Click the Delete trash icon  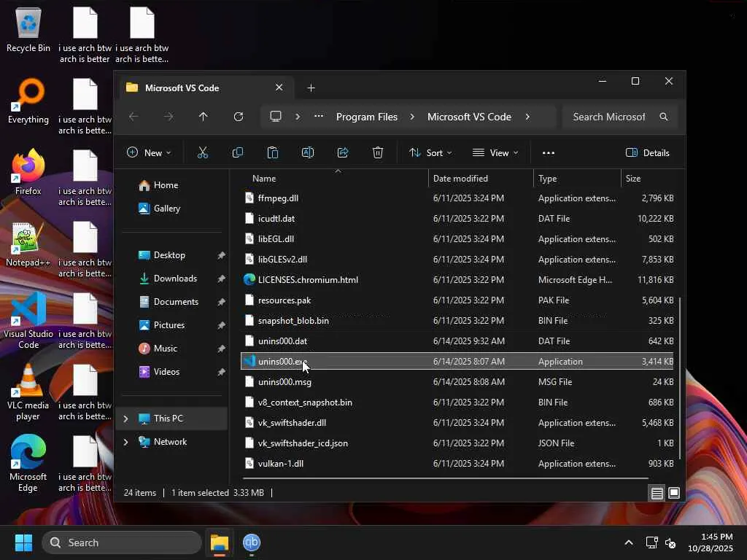[x=378, y=153]
